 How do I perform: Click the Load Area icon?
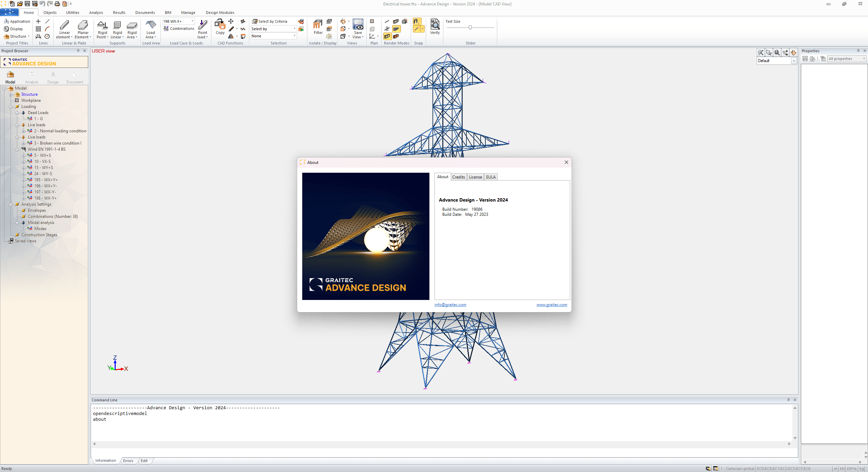click(151, 29)
